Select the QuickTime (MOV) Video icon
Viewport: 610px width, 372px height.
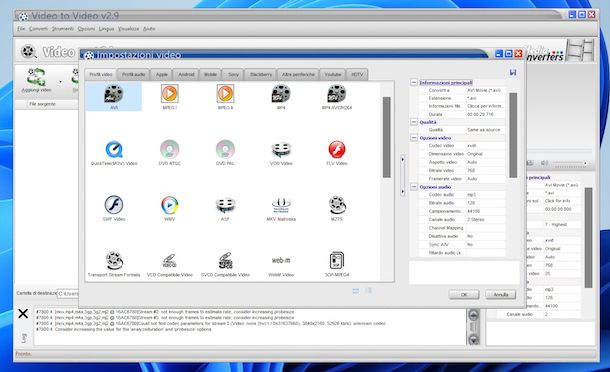114,149
